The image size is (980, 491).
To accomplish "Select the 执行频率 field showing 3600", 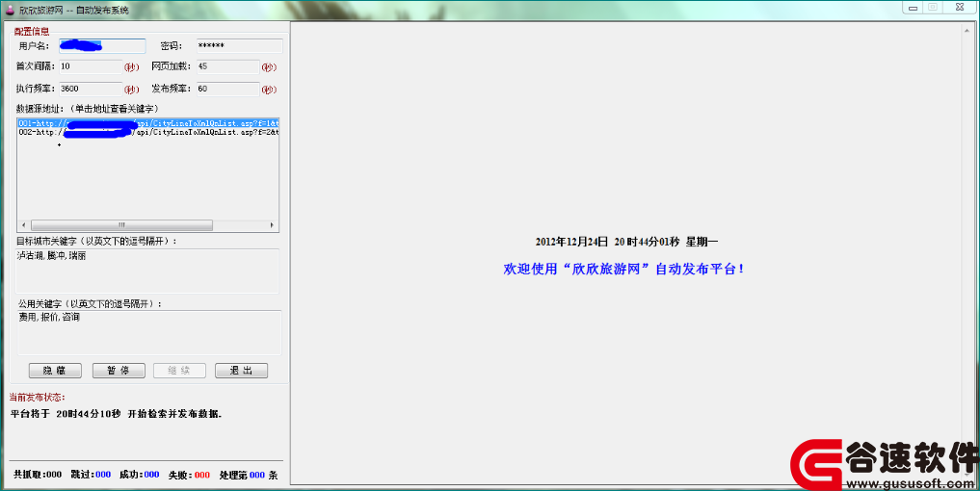I will tap(91, 89).
